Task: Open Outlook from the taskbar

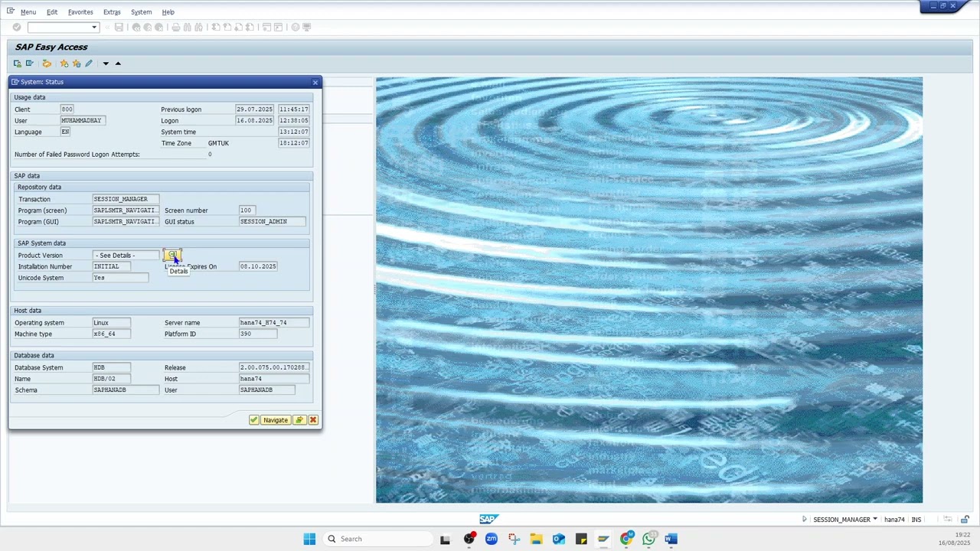Action: coord(559,539)
